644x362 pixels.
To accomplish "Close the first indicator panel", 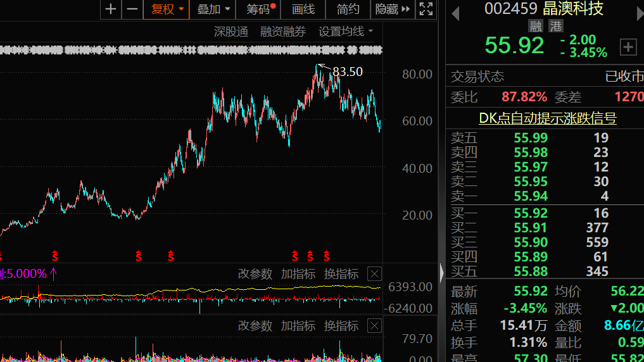I will (375, 274).
